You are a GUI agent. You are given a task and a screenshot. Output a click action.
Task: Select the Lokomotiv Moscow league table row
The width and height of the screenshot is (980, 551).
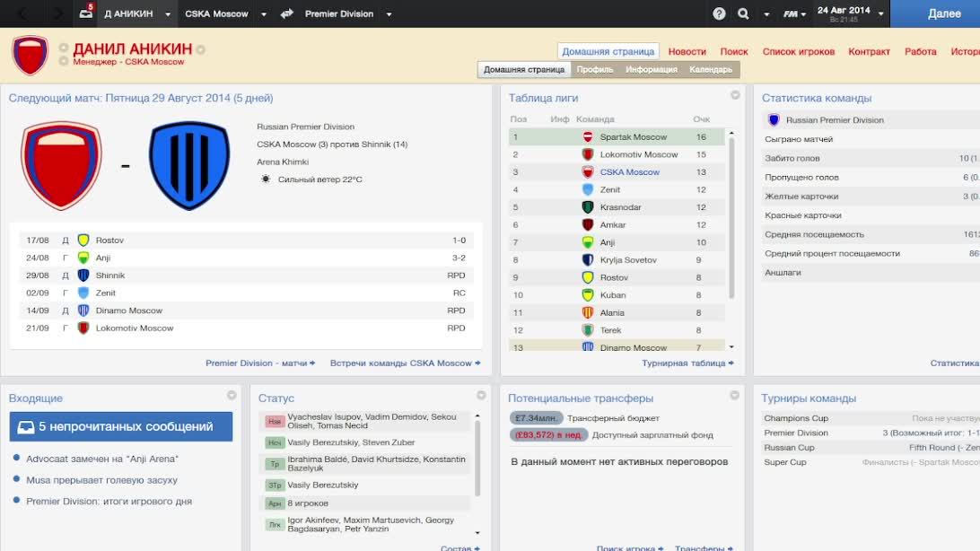pos(617,154)
